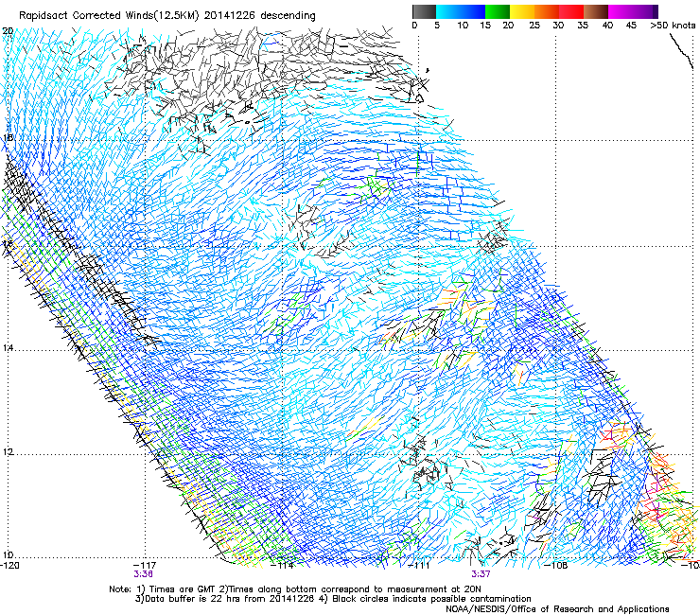Viewport: 700px width, 615px height.
Task: Click the longitude label '-111'
Action: click(419, 565)
